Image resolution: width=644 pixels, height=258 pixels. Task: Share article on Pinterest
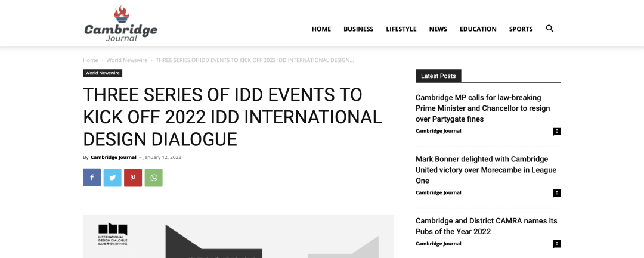(x=133, y=178)
